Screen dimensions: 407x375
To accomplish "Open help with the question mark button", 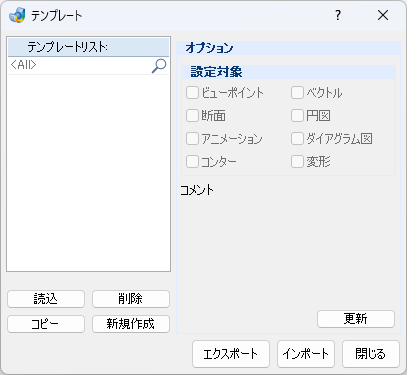I will click(x=338, y=15).
